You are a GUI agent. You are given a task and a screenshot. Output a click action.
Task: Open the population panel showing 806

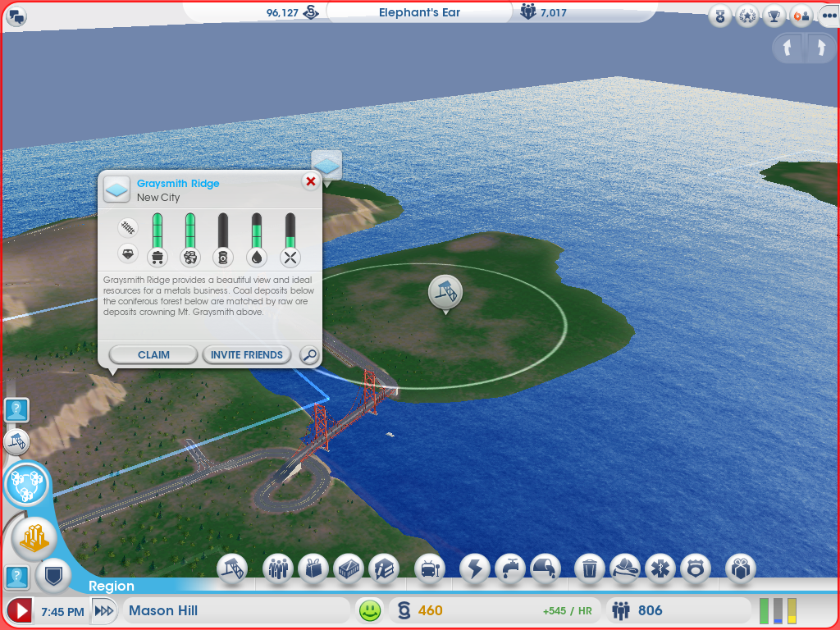(679, 610)
